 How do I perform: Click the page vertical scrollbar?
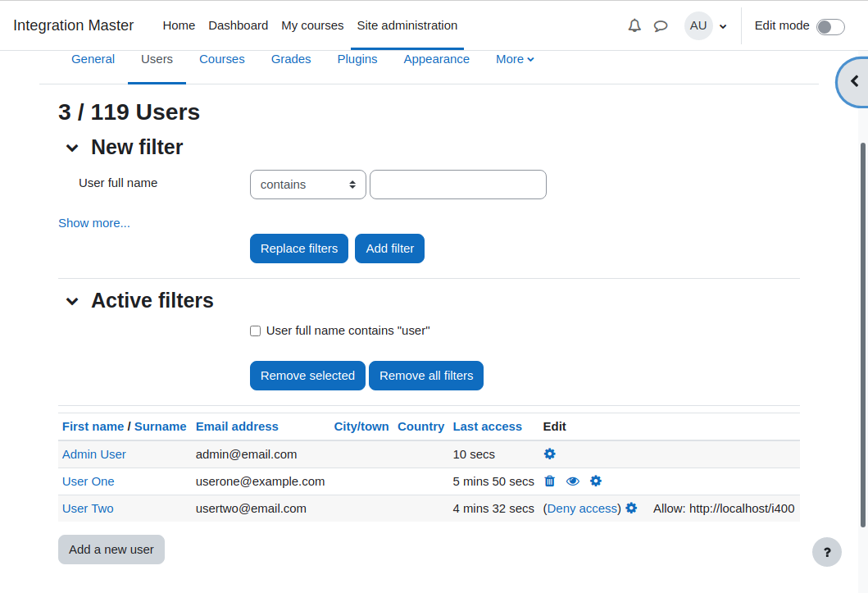[x=862, y=335]
